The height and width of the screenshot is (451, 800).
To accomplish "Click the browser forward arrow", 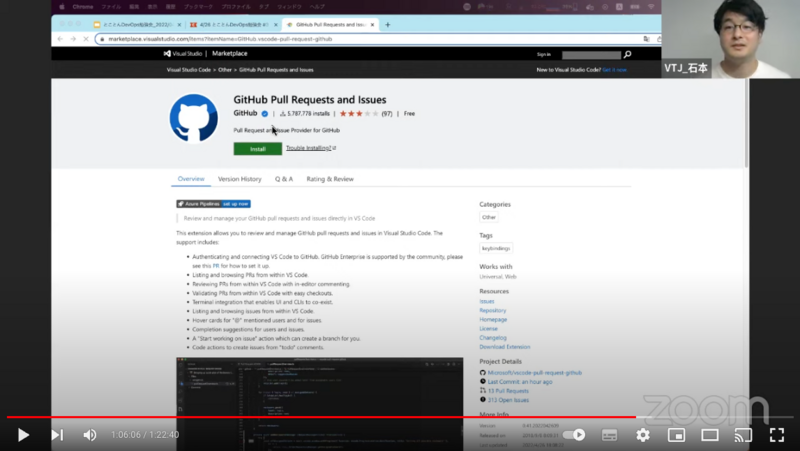I will (x=73, y=39).
